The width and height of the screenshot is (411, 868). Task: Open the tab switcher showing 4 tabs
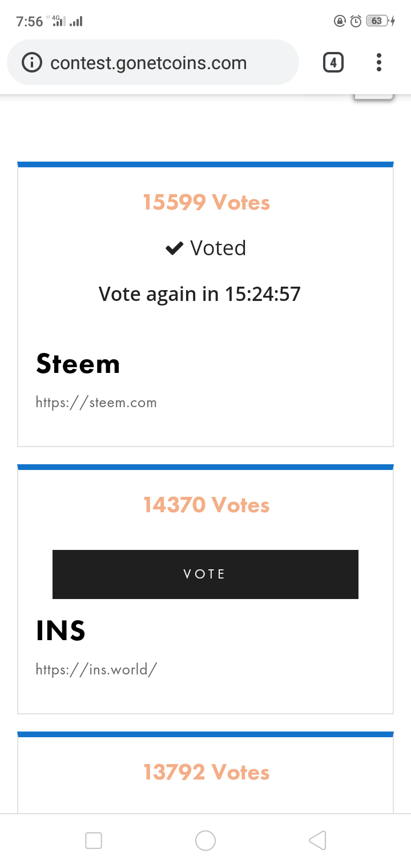(x=333, y=62)
